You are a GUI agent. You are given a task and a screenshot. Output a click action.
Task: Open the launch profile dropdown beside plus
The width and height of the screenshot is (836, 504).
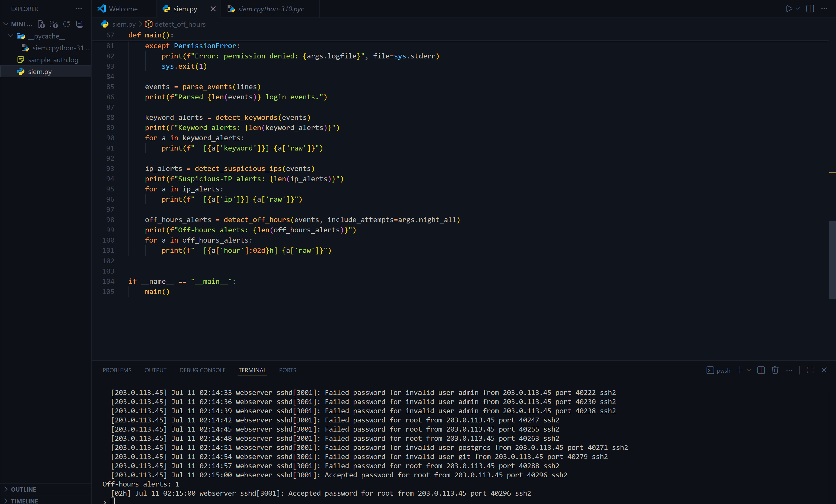pos(749,370)
